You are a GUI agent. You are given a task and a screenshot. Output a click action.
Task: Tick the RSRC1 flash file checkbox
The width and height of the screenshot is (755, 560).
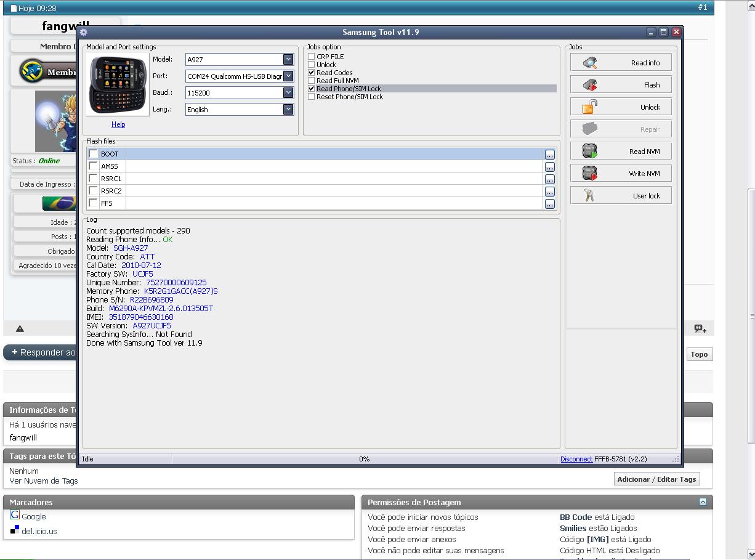click(93, 179)
